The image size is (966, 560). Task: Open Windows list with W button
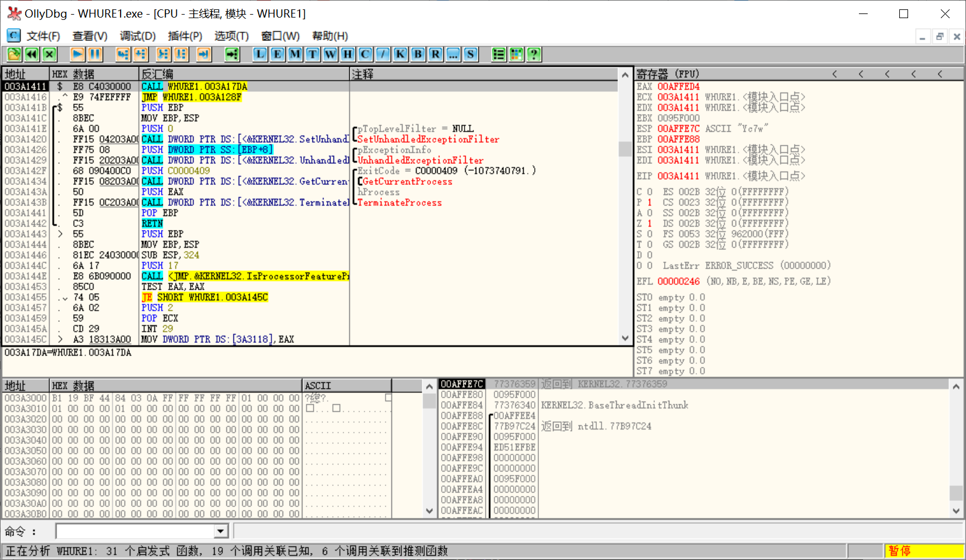[330, 54]
